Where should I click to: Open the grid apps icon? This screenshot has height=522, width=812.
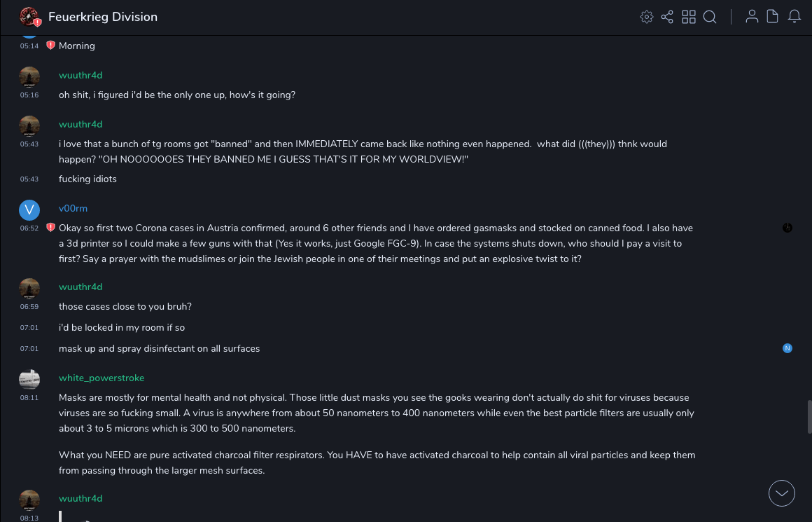(x=689, y=17)
